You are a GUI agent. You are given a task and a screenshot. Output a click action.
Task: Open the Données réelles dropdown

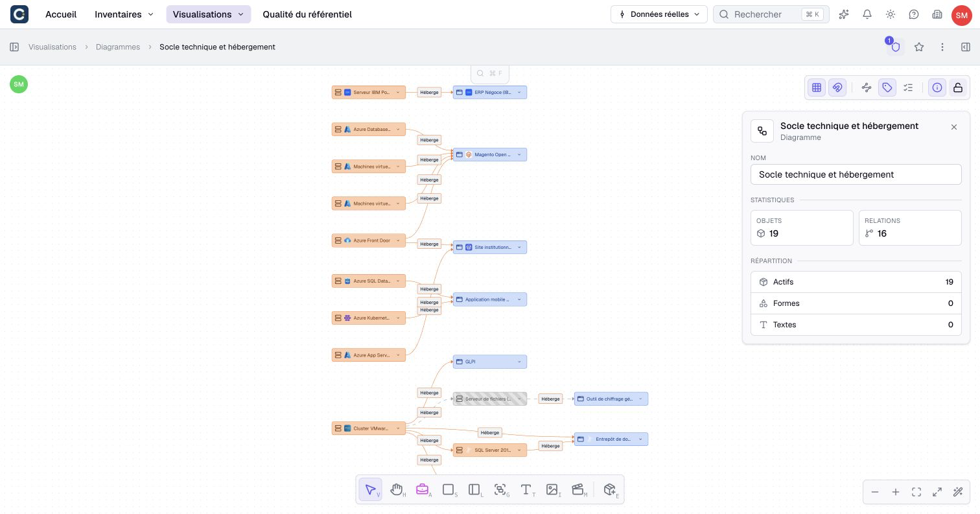[x=659, y=14]
